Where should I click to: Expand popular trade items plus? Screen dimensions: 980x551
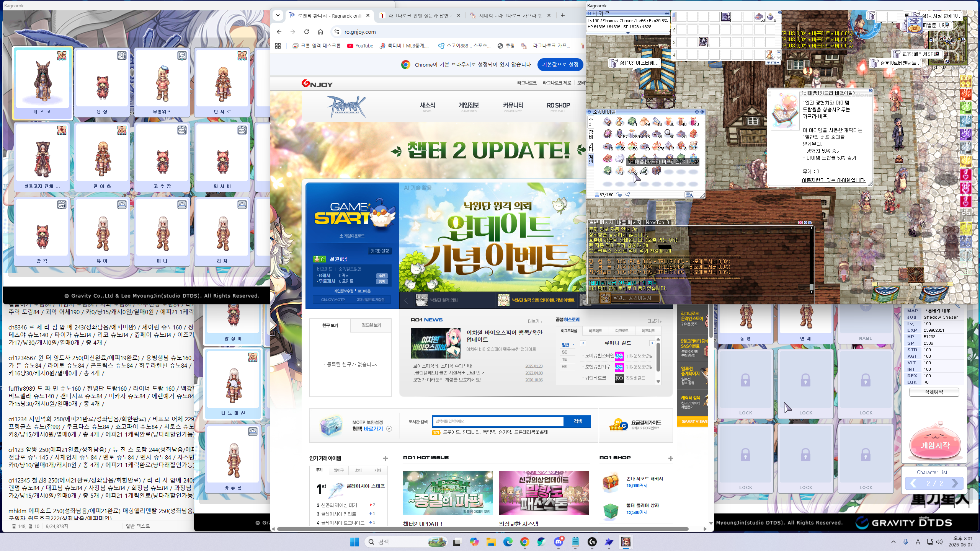tap(385, 458)
